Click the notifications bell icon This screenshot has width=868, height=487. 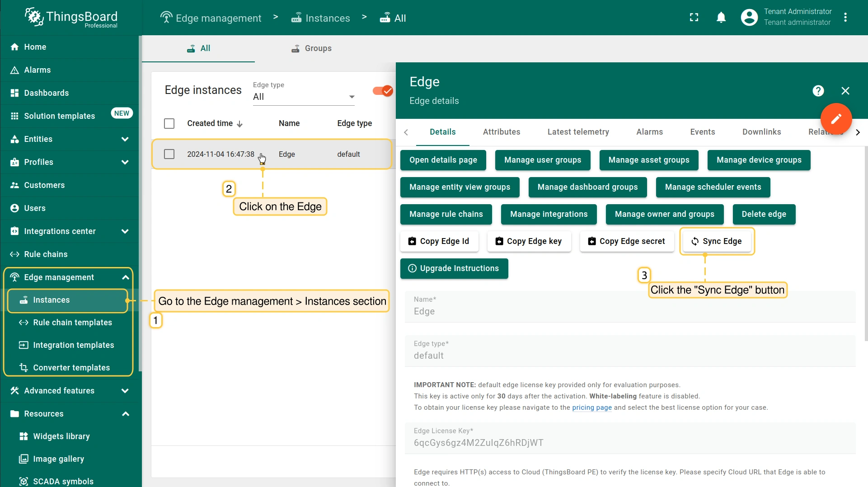click(721, 18)
